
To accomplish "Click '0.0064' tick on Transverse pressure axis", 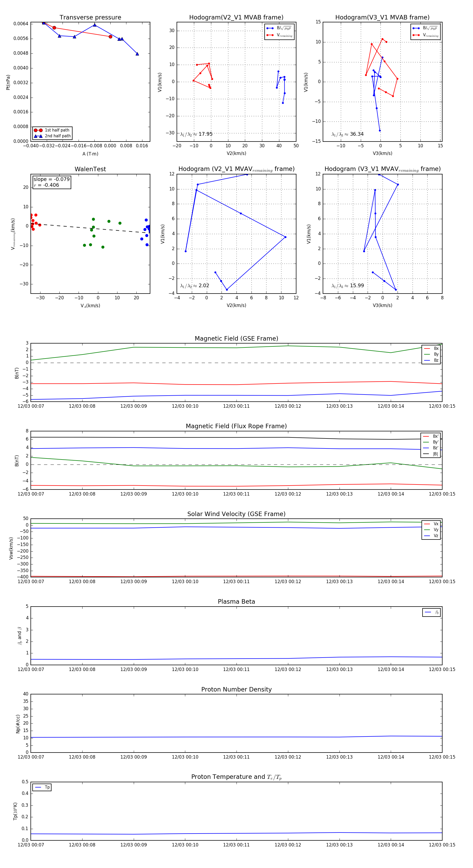I will point(21,24).
